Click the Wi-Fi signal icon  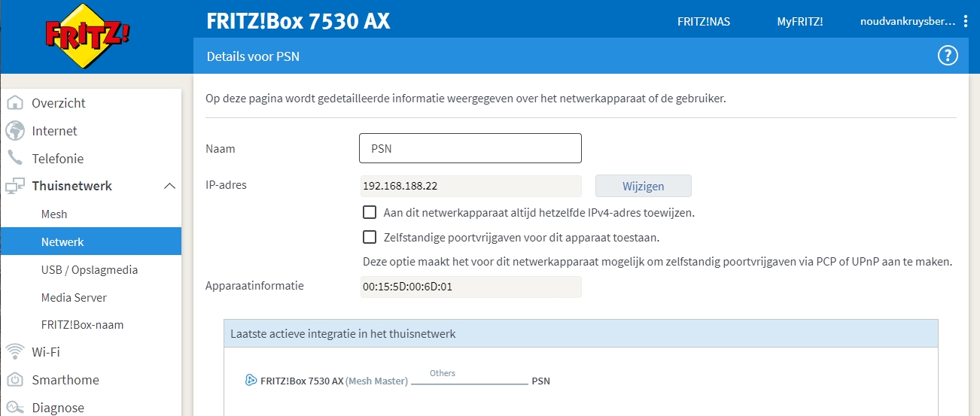[15, 352]
